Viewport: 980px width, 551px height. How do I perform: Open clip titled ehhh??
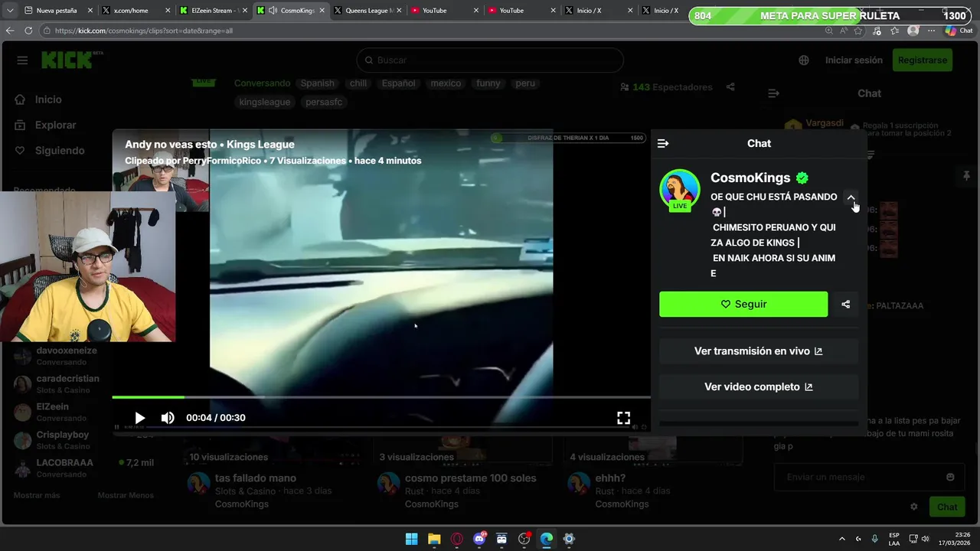(610, 478)
